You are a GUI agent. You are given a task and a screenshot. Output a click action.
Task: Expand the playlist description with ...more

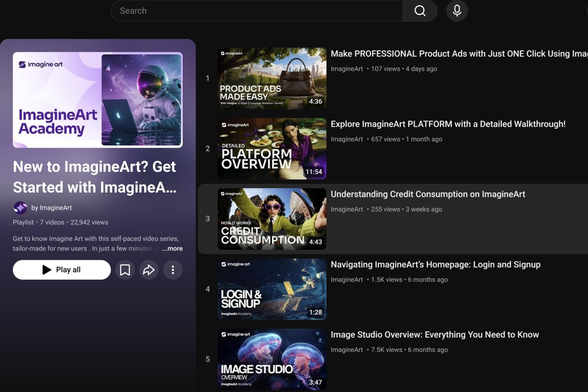tap(173, 248)
